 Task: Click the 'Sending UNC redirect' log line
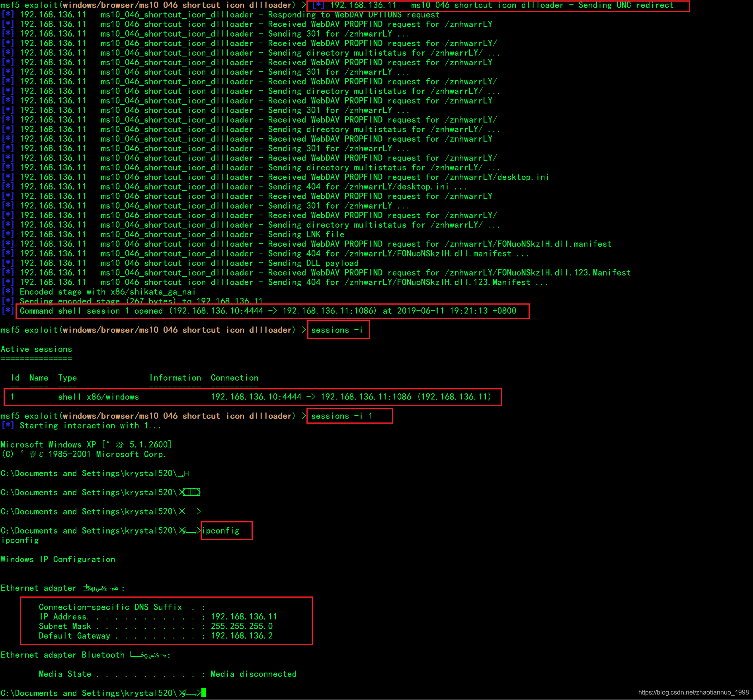pyautogui.click(x=497, y=5)
